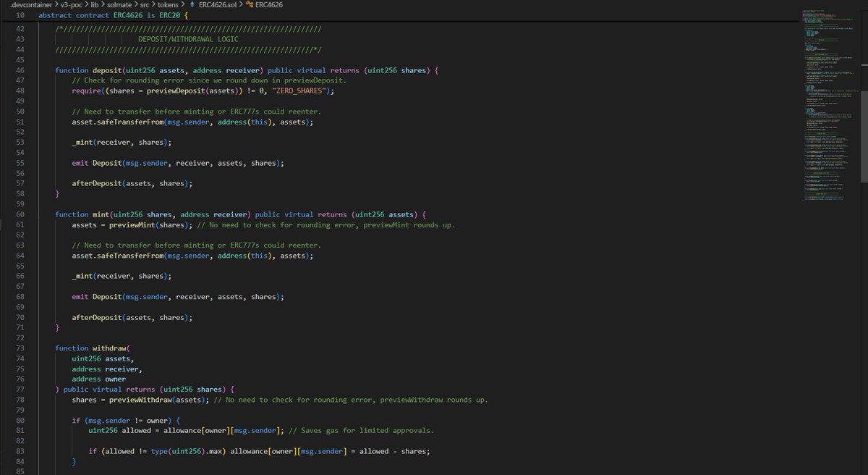Click the DEPOSIT/WITHDRAWAL LOGIC comment text

pos(188,39)
